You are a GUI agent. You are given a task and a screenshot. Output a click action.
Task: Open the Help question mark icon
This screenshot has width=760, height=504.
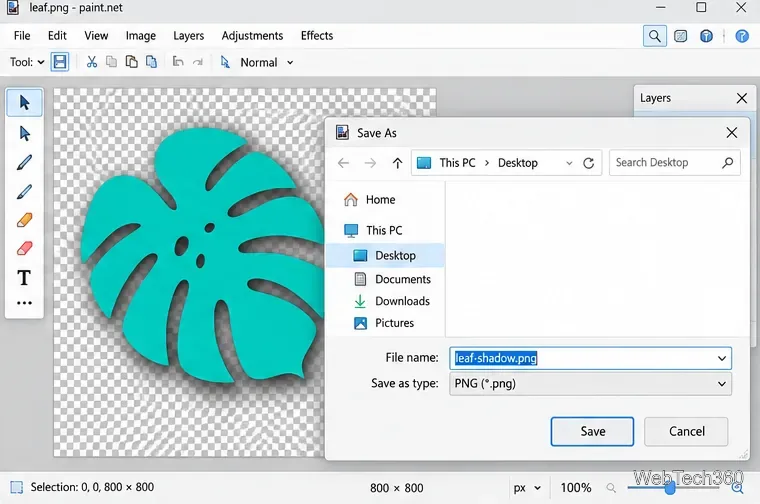click(x=742, y=36)
